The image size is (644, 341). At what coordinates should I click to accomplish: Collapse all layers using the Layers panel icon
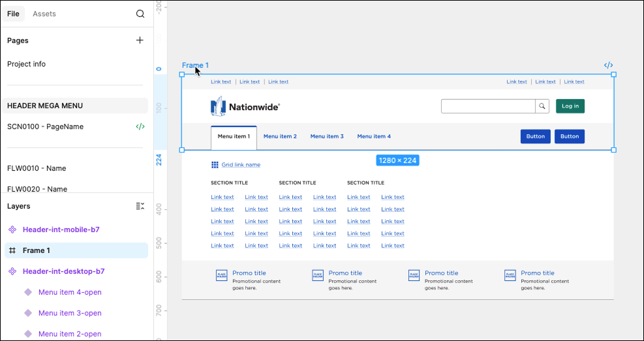coord(140,206)
